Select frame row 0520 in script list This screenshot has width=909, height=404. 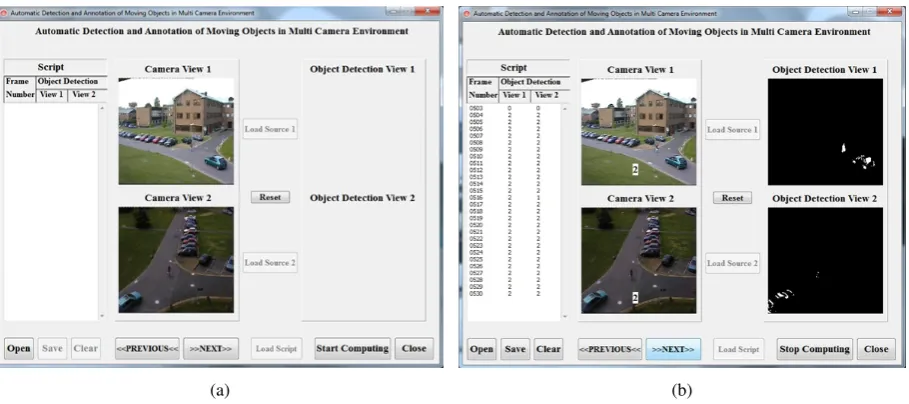click(x=513, y=225)
